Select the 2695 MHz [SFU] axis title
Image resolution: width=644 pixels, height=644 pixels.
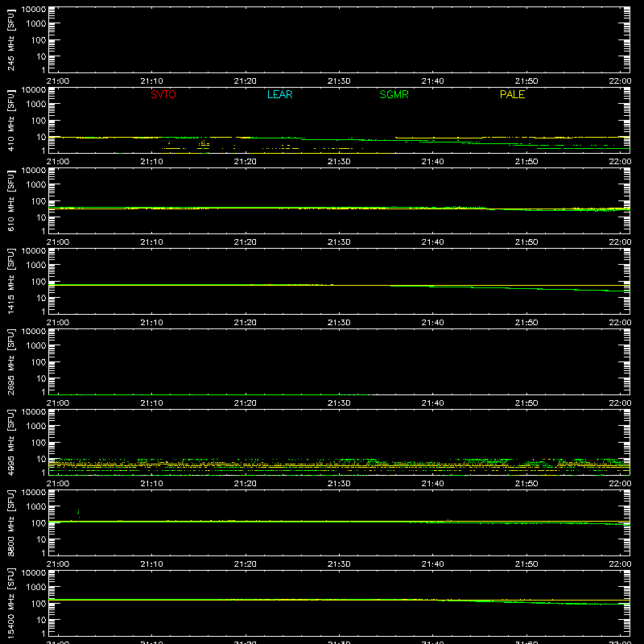(10, 361)
